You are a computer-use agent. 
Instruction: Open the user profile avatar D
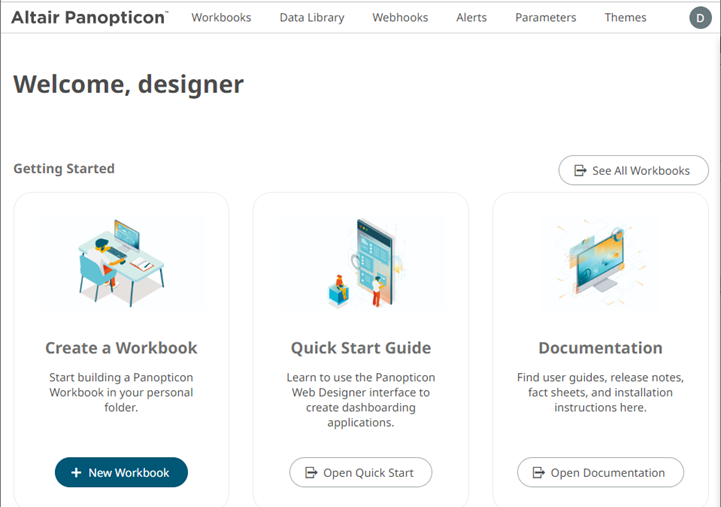[700, 17]
